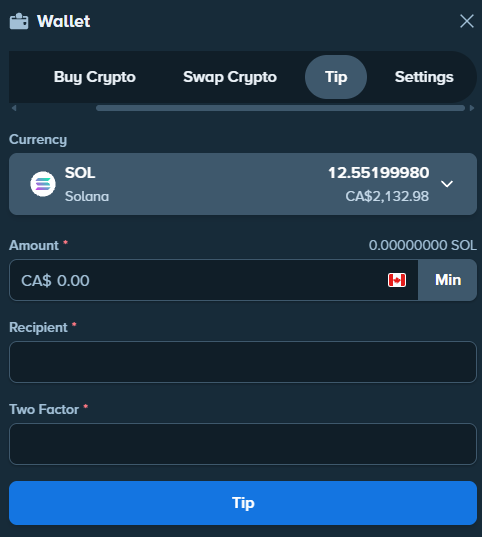Click the Wallet briefcase icon
The height and width of the screenshot is (537, 482).
(19, 21)
